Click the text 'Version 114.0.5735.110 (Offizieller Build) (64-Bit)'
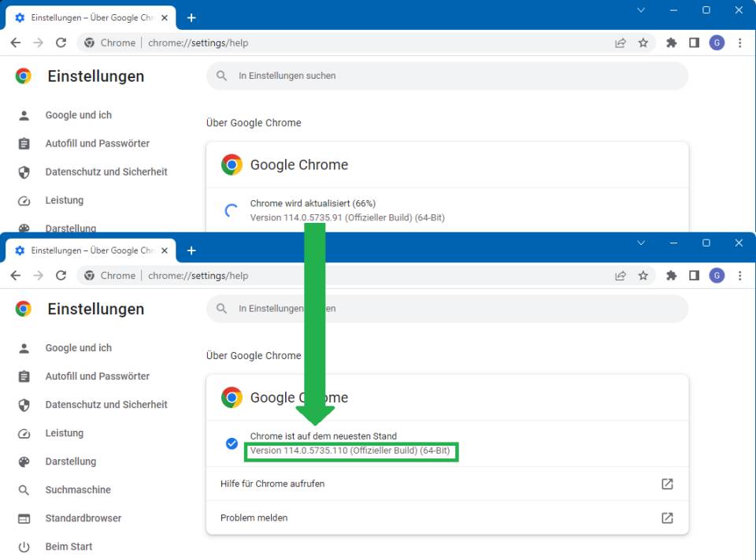Screen dimensions: 756x560 tap(350, 451)
